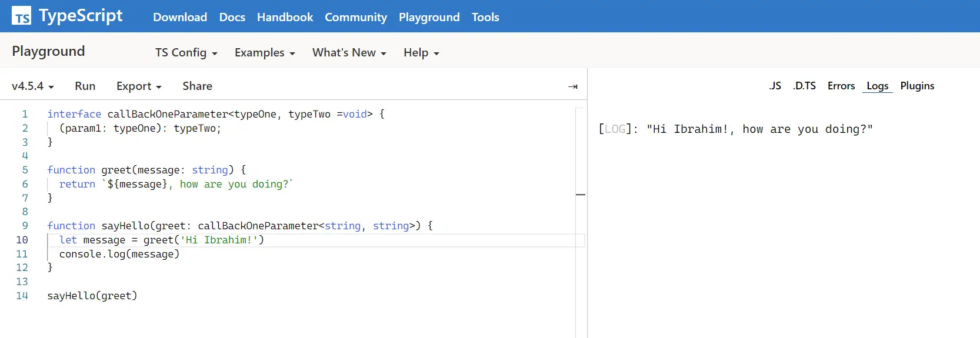Open the Help dropdown

(x=421, y=52)
